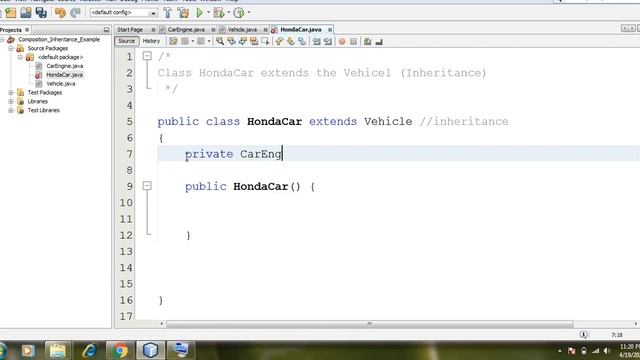Expand the Libraries node

[x=11, y=102]
